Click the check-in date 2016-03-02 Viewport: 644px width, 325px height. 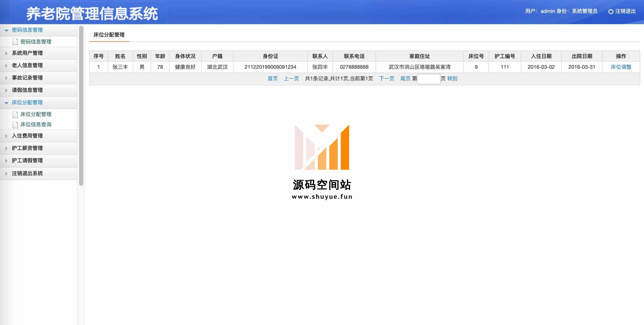(541, 67)
